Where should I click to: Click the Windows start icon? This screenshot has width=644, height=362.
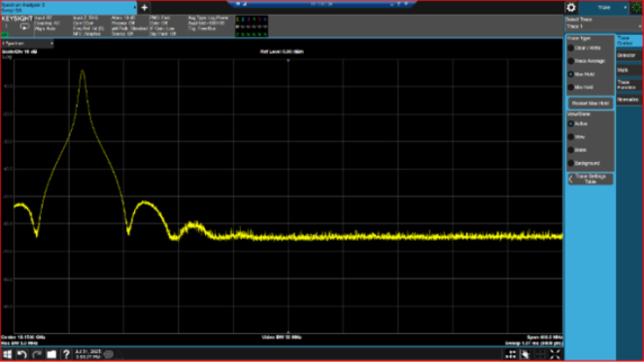click(7, 353)
